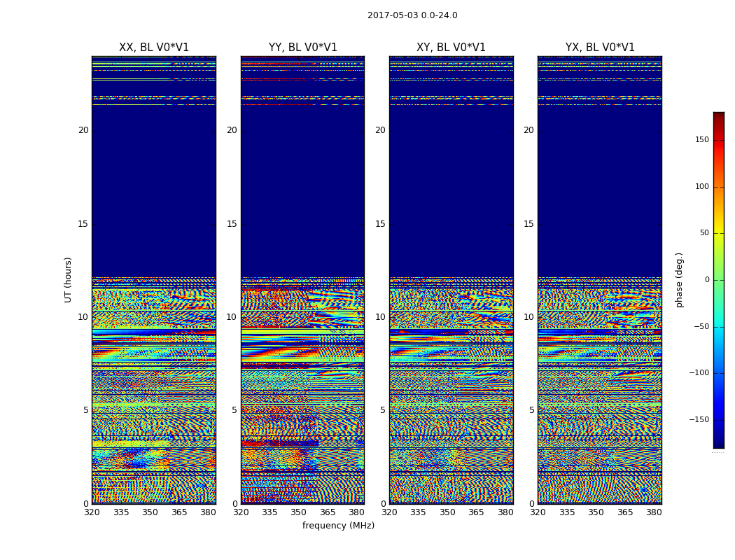Click the "frequency (MHz)" axis label
Viewport: 735px width, 560px height.
338,525
